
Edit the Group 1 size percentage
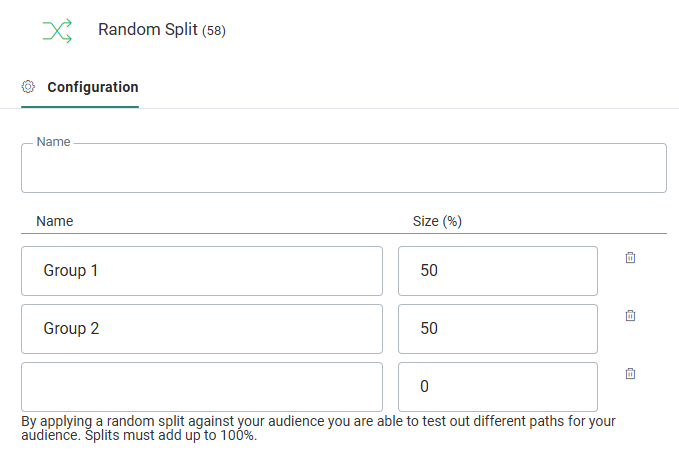tap(497, 271)
